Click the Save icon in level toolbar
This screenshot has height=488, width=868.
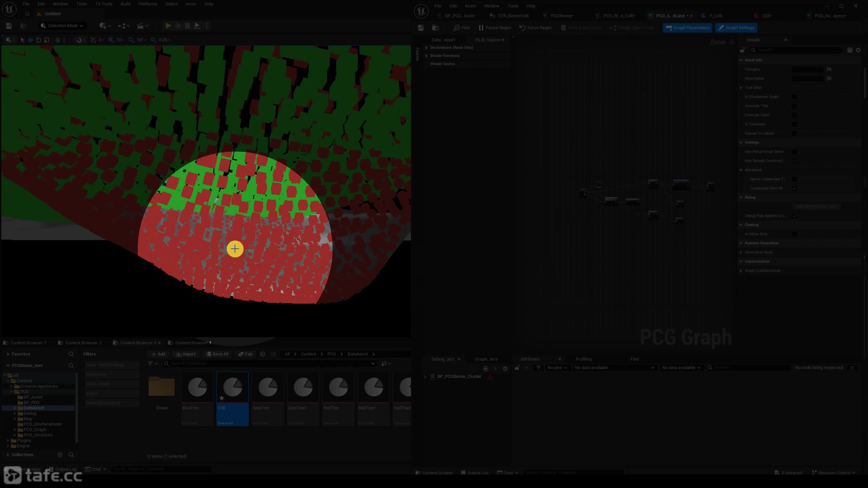9,26
